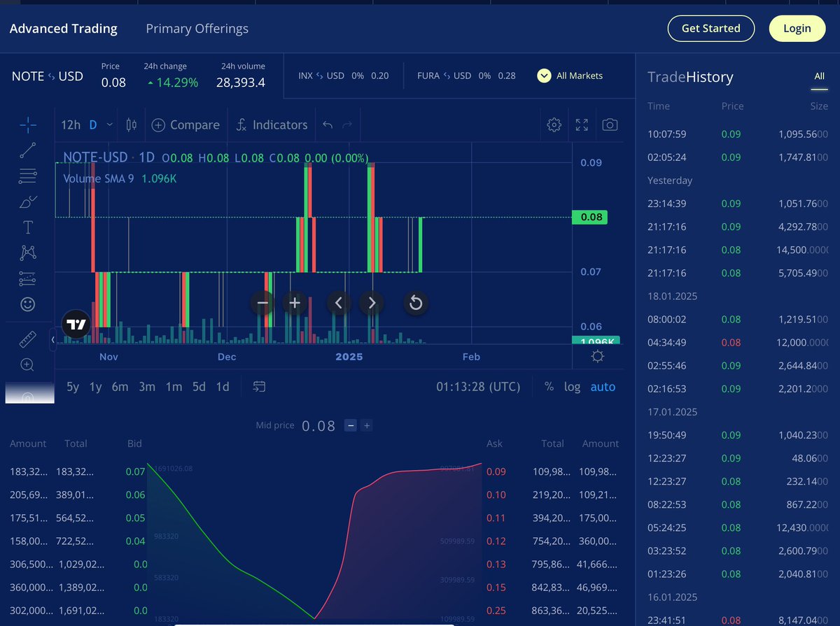Zoom in chart with plus button
Screen dimensions: 840x626
pos(295,303)
